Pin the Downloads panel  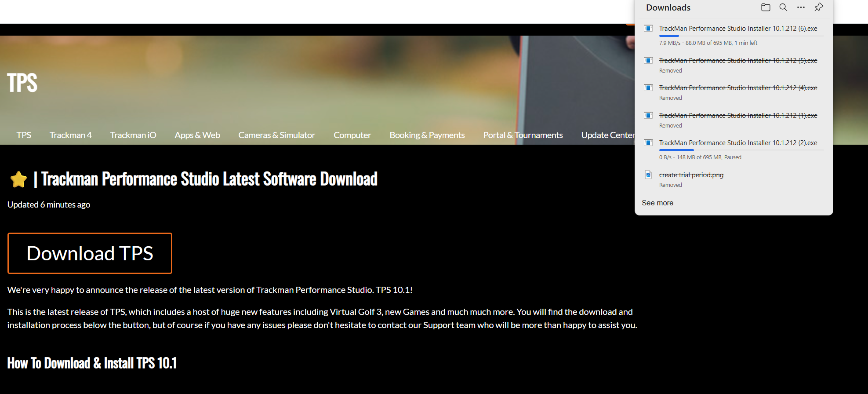pos(819,7)
